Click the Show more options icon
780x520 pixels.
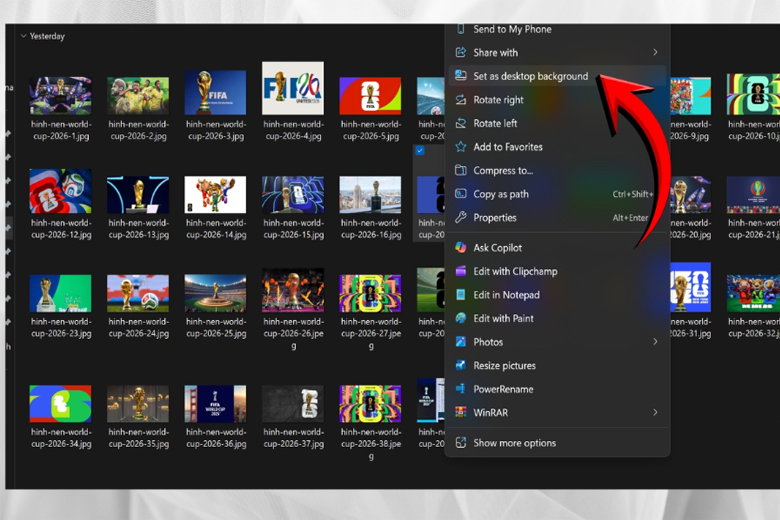tap(461, 442)
